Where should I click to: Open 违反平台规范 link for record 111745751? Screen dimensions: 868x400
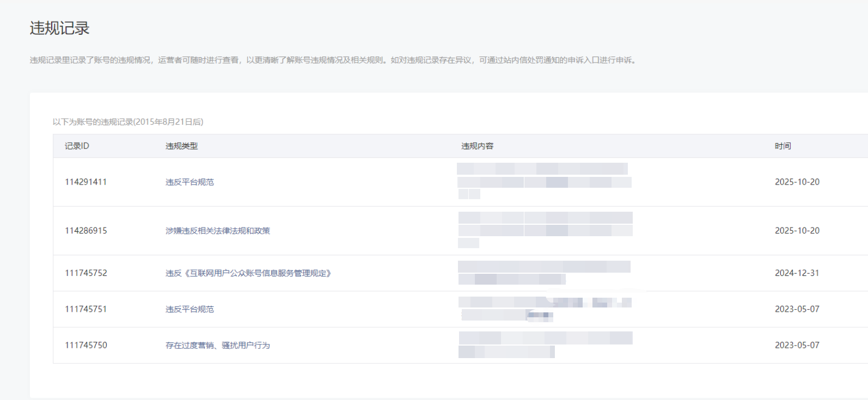pyautogui.click(x=190, y=309)
